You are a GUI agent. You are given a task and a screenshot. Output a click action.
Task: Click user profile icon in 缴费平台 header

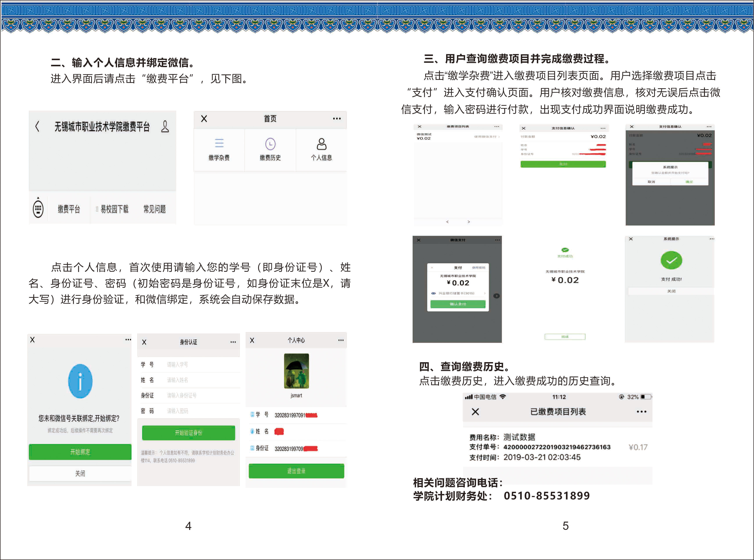[165, 126]
